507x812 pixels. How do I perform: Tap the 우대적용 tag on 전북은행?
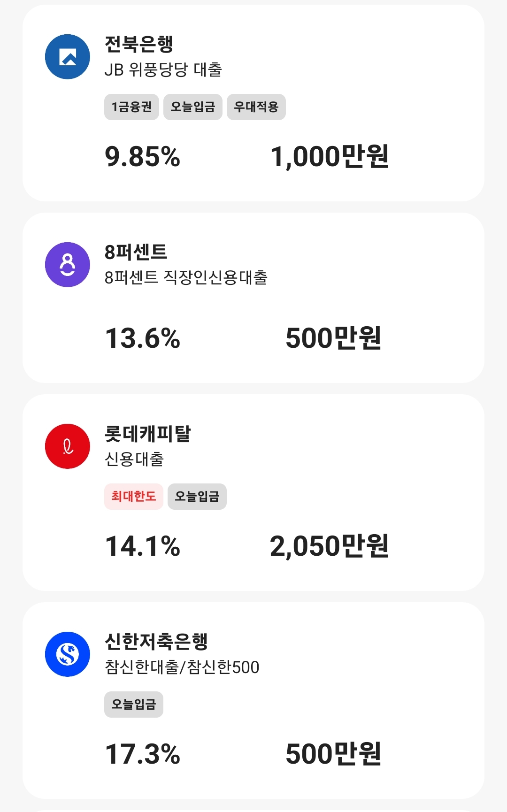pos(256,107)
